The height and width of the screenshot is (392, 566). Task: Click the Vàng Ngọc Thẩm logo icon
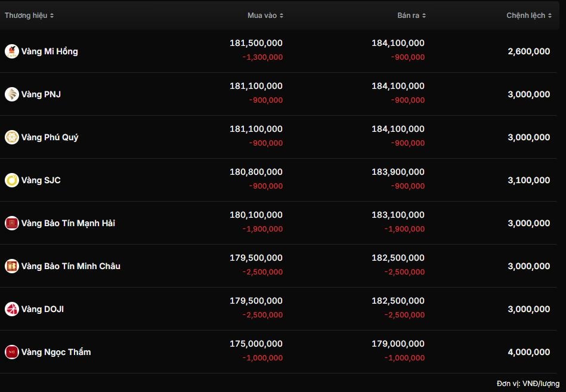point(12,352)
